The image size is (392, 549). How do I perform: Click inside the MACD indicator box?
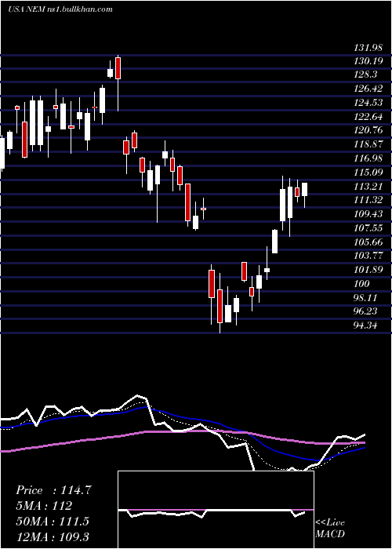[x=216, y=510]
